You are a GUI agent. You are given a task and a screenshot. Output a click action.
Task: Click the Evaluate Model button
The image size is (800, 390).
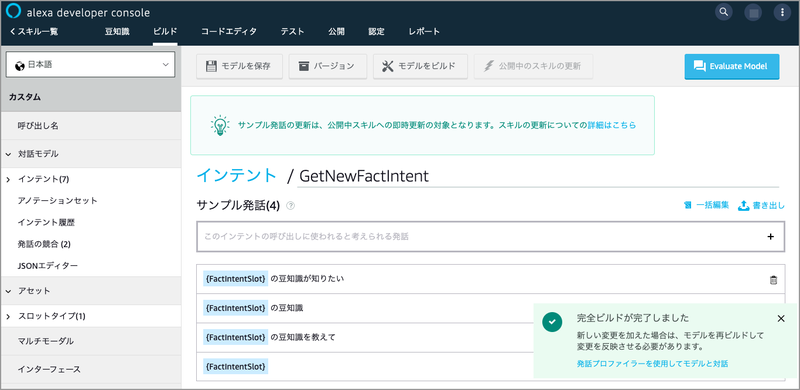coord(732,66)
